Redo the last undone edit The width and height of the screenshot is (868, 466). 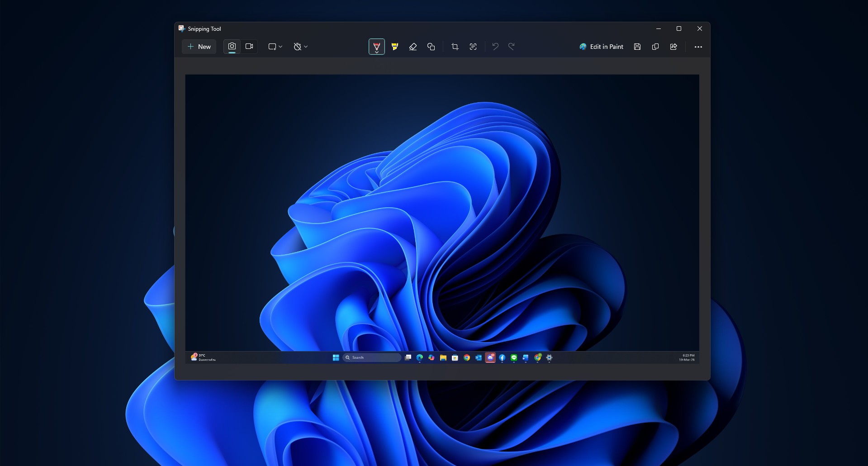coord(512,47)
